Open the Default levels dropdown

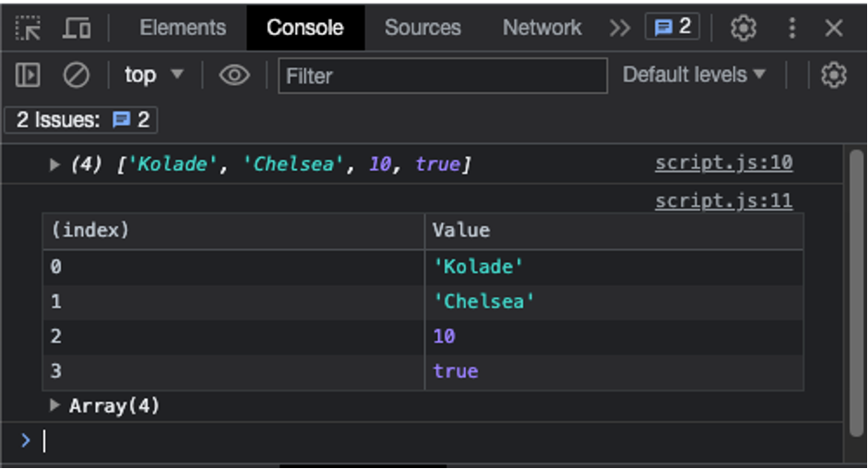694,75
